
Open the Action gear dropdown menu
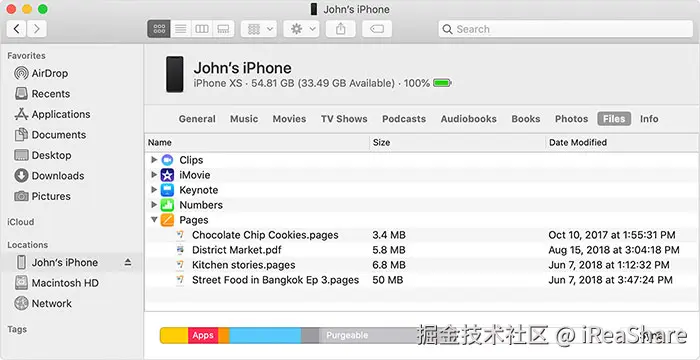click(301, 29)
